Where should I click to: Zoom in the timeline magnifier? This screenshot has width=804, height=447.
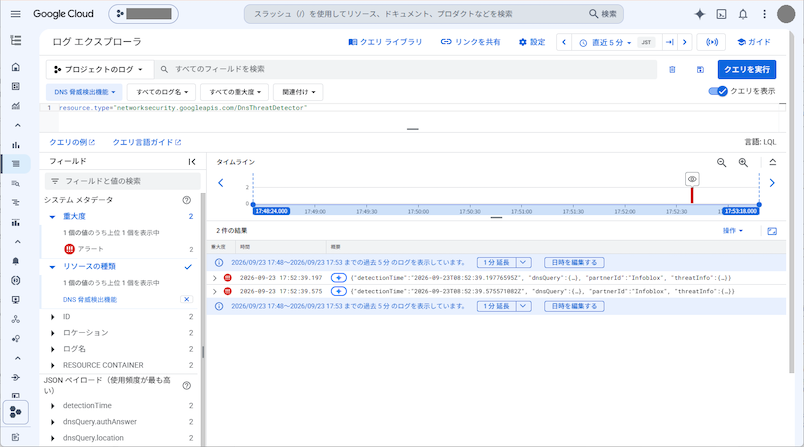click(x=743, y=162)
